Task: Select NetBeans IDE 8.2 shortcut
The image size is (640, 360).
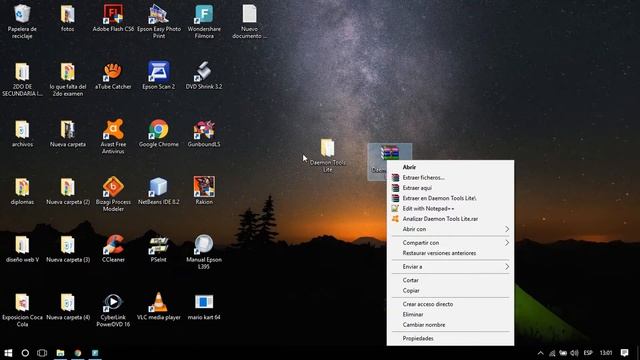Action: point(159,191)
